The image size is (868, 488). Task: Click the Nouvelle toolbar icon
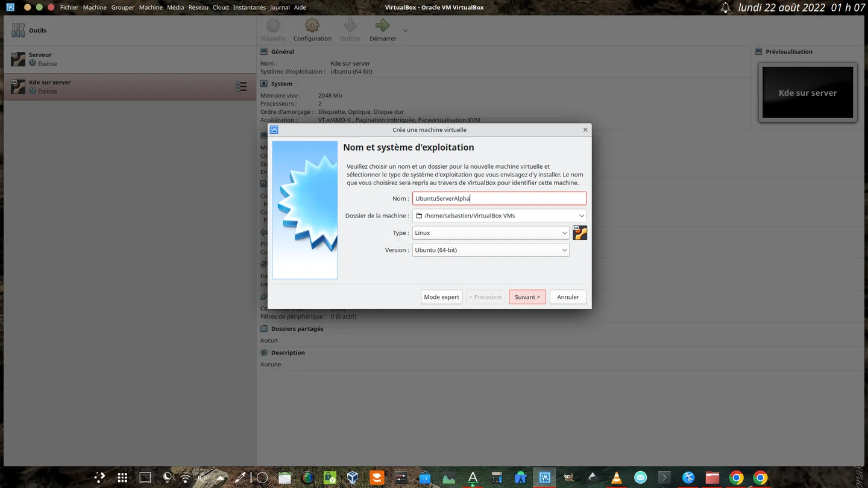tap(273, 25)
